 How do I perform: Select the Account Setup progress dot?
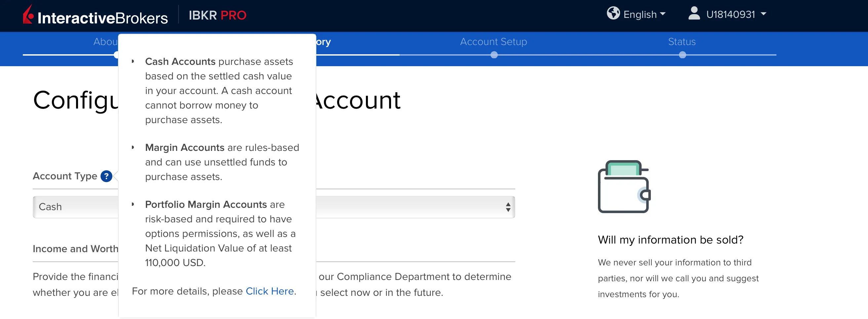[x=493, y=55]
